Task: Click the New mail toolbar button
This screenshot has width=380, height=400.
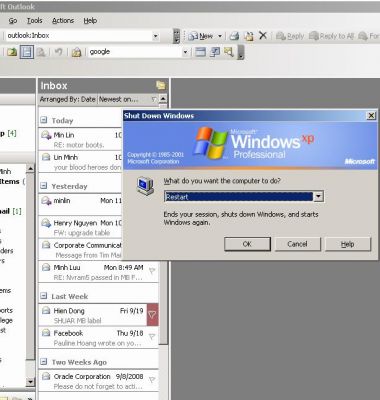Action: pos(201,36)
